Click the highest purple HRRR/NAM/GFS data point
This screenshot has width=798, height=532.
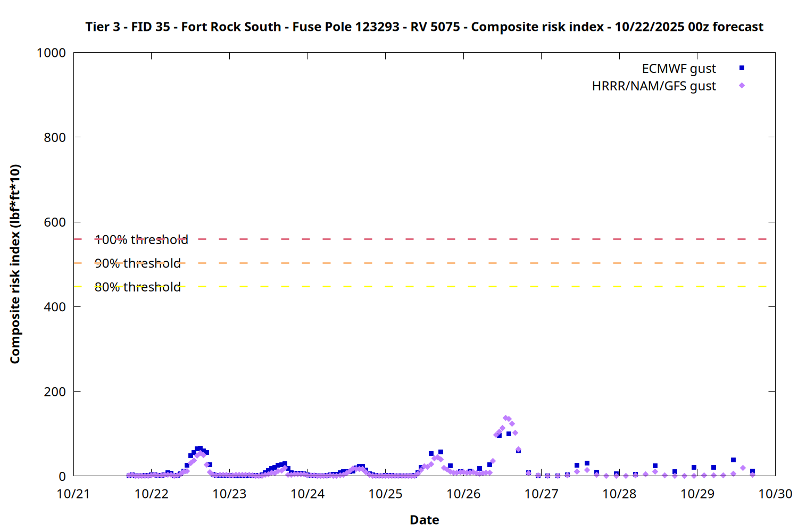[x=505, y=418]
